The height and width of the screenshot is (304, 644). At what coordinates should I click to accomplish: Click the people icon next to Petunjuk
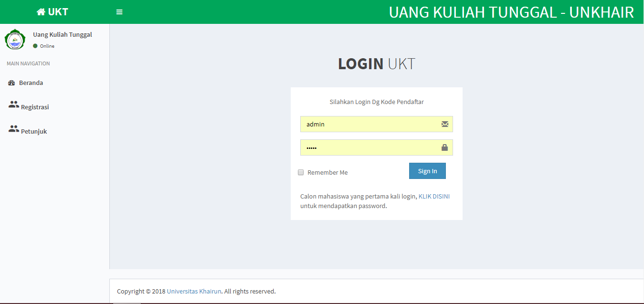[x=14, y=129]
